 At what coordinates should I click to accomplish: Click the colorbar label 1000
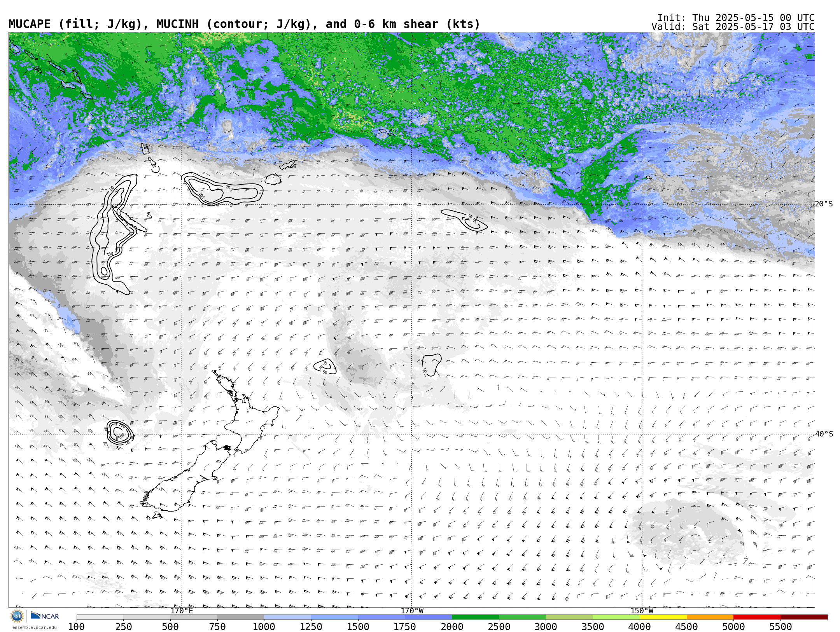pos(264,627)
